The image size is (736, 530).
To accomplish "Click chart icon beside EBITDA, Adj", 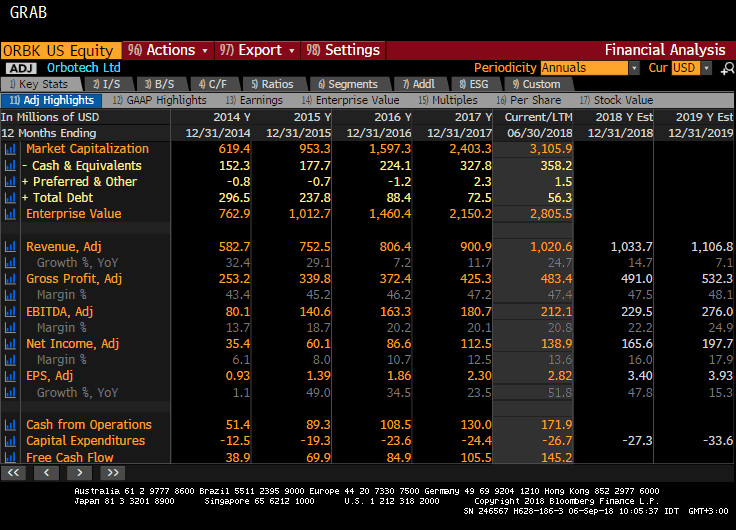I will [x=10, y=312].
